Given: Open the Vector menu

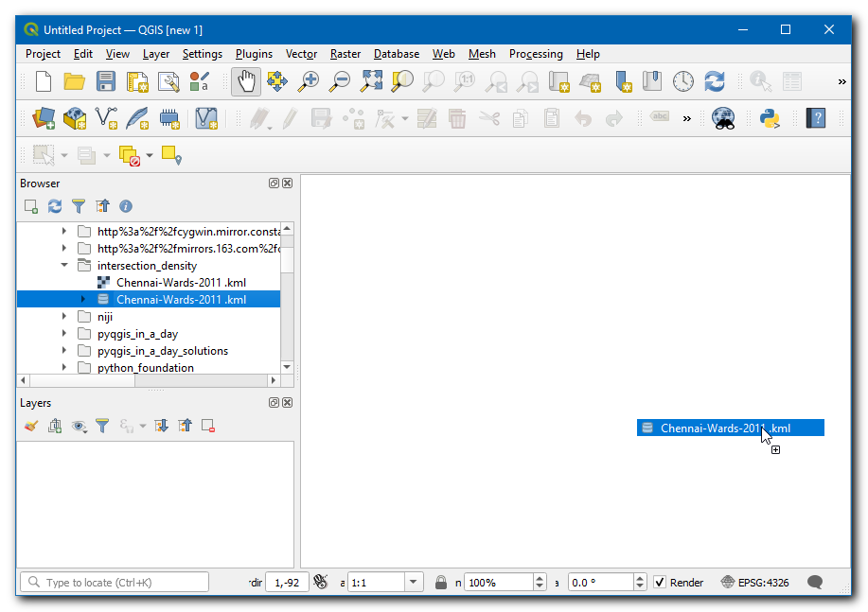Looking at the screenshot, I should [301, 54].
